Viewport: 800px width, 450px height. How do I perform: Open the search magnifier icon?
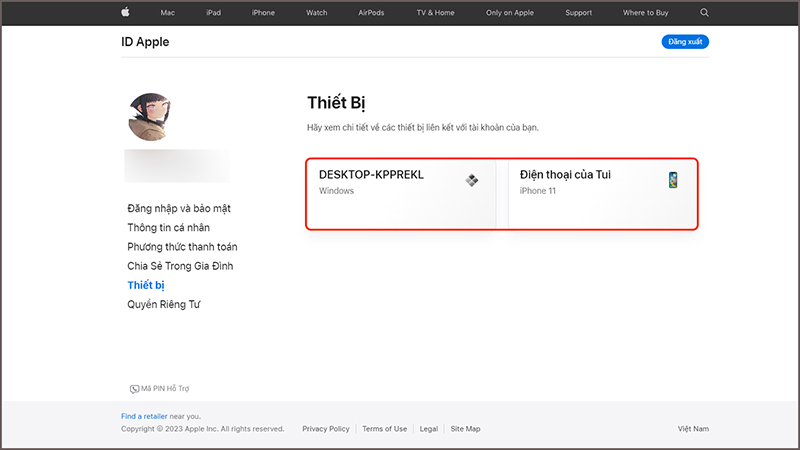704,12
